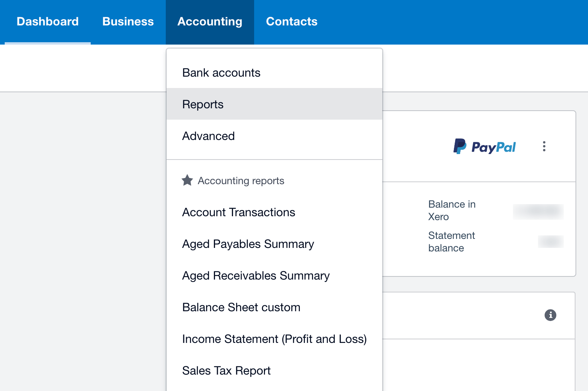Collapse the Accounting dropdown menu
This screenshot has width=588, height=391.
pos(210,22)
